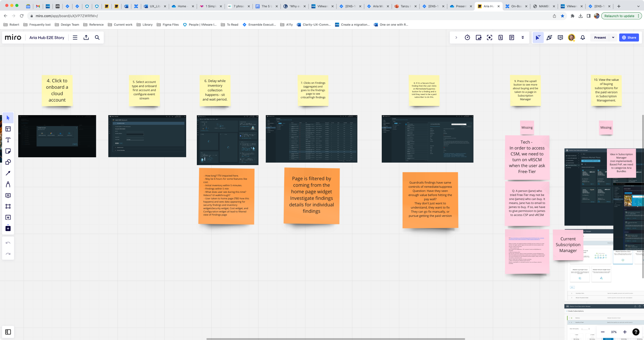
Task: Select the Add AWS Account screenshot thumbnail
Action: pyautogui.click(x=147, y=136)
